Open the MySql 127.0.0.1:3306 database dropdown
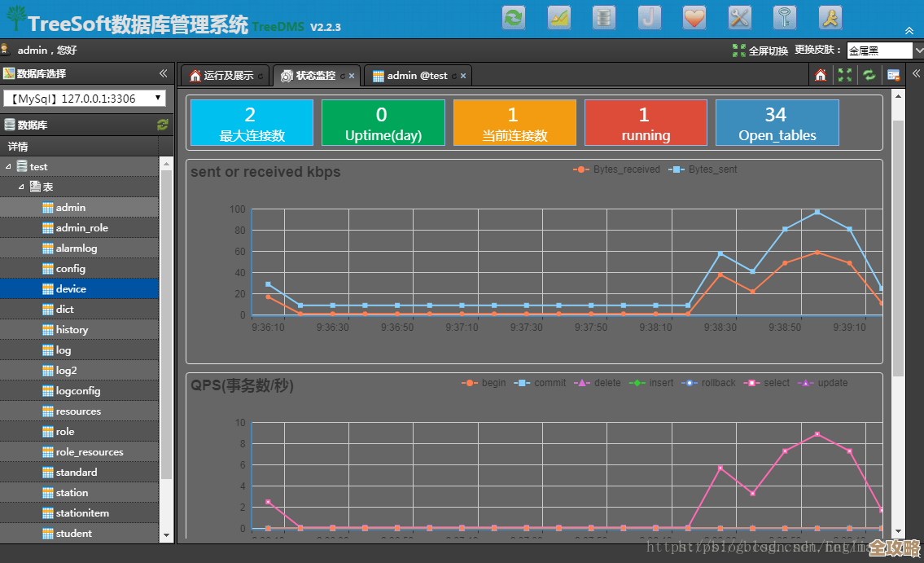 pos(85,99)
